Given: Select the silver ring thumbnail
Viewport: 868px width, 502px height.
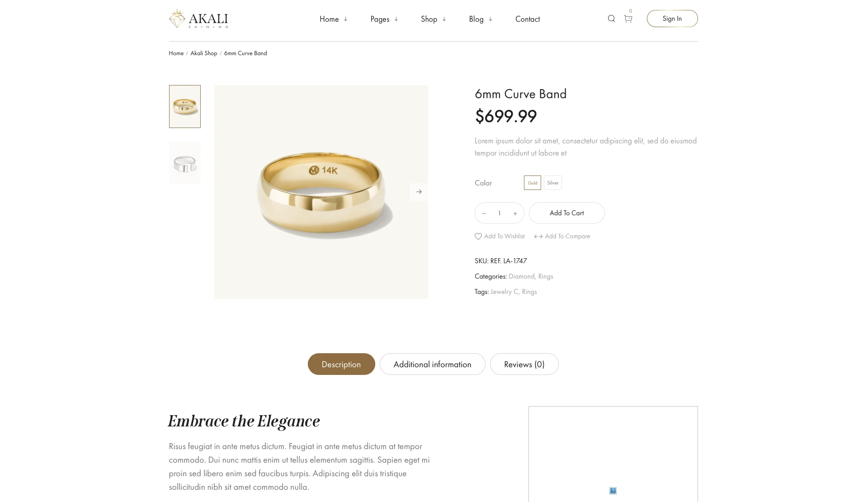Looking at the screenshot, I should 185,163.
